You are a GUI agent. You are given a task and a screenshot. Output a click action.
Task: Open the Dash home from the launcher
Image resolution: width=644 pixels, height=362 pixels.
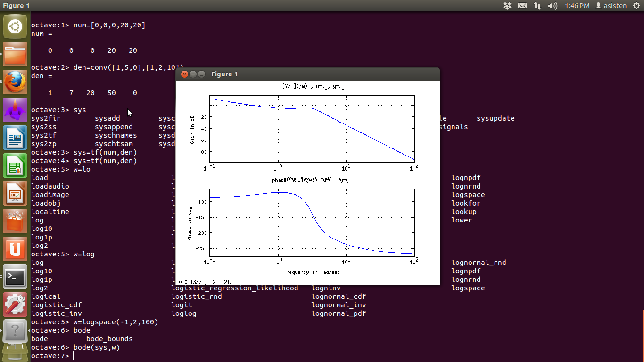15,26
